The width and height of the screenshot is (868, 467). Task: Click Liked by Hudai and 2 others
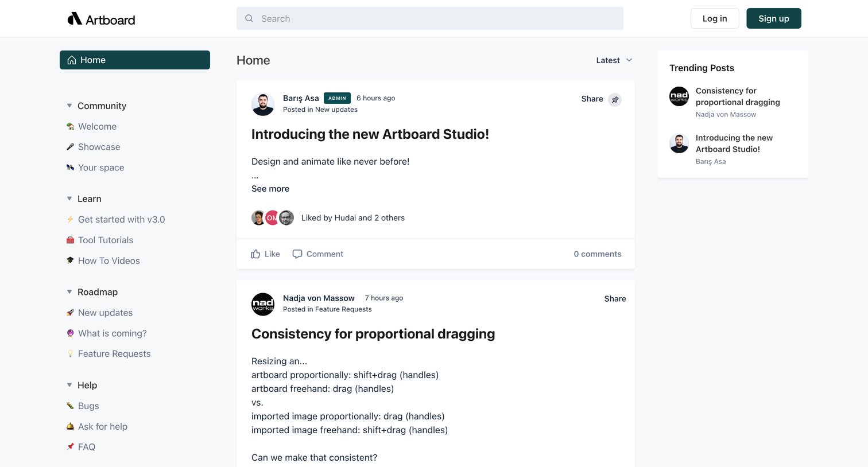tap(353, 218)
